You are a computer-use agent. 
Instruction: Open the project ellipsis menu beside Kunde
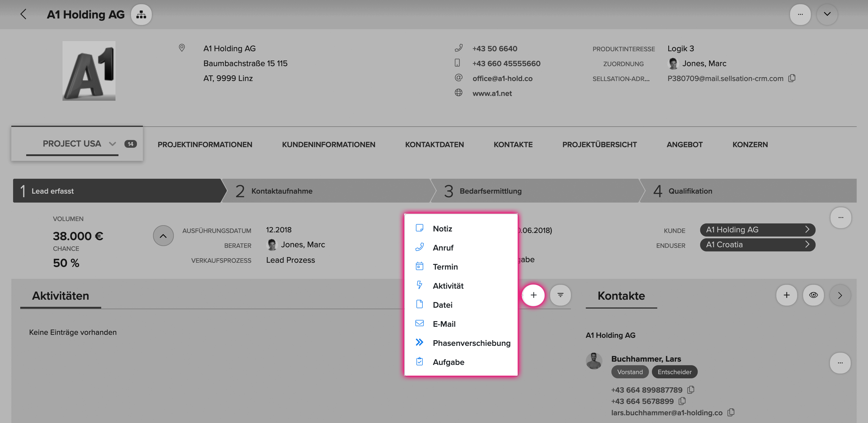pos(840,217)
